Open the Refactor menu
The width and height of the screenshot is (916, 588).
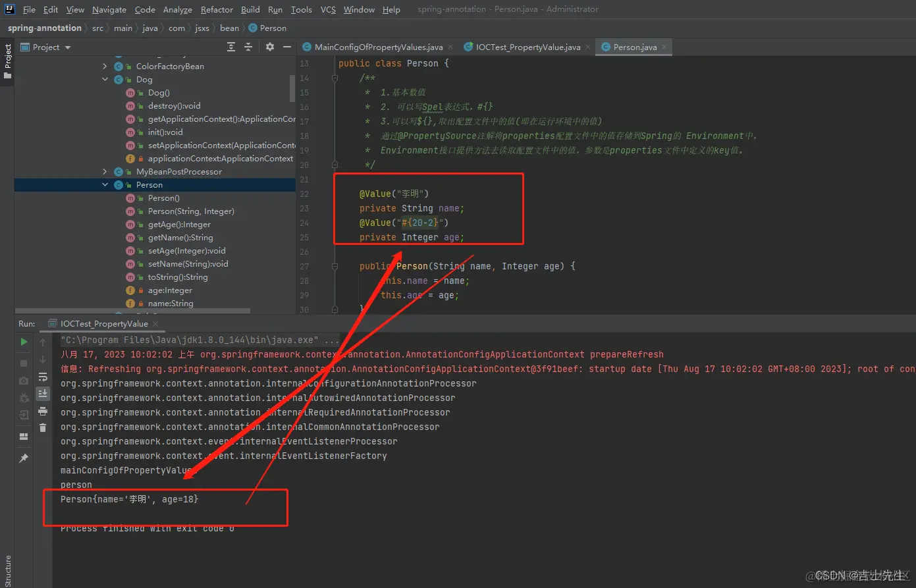[x=217, y=9]
